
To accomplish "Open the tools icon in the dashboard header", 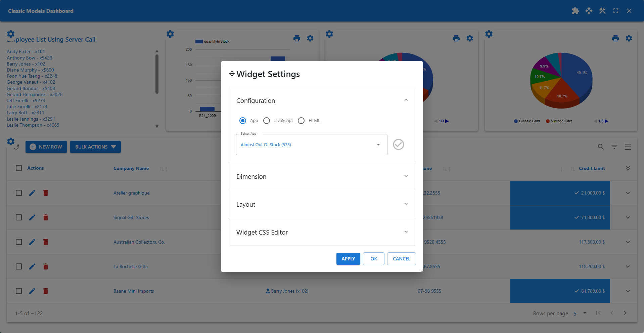I will click(602, 11).
